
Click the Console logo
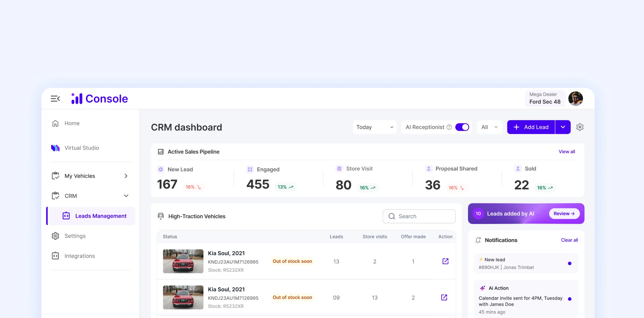pos(100,99)
